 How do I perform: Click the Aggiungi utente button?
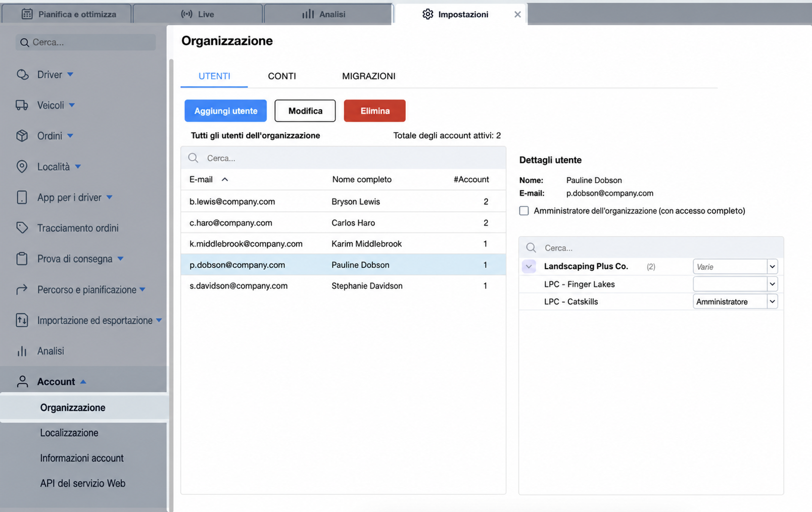(225, 111)
